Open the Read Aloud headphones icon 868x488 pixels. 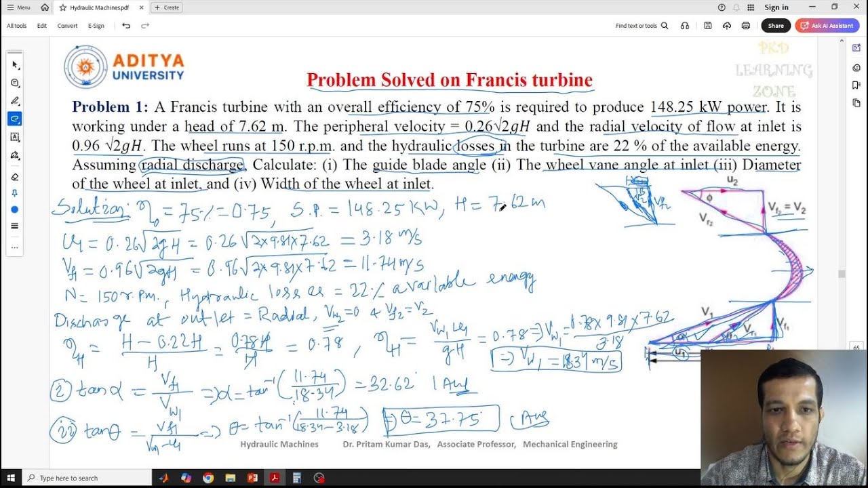point(685,26)
